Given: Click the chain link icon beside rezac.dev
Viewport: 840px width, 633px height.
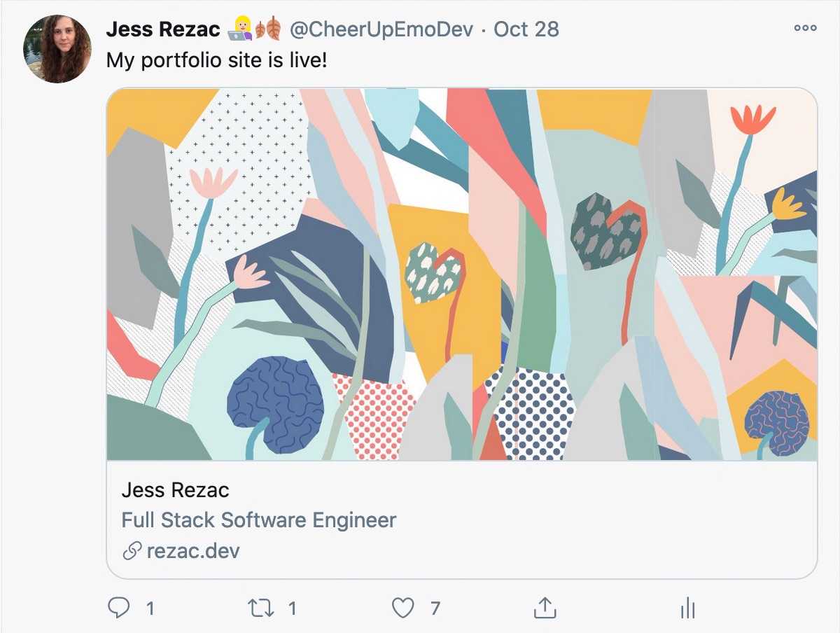Looking at the screenshot, I should point(132,551).
